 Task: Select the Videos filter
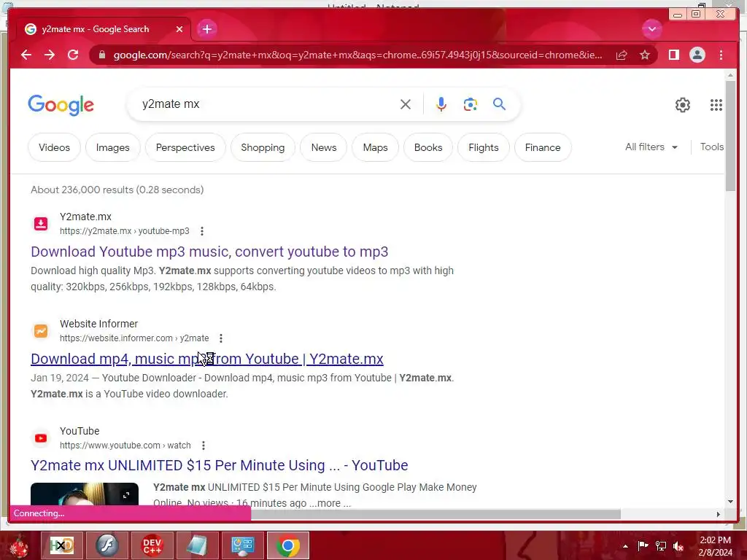[54, 147]
